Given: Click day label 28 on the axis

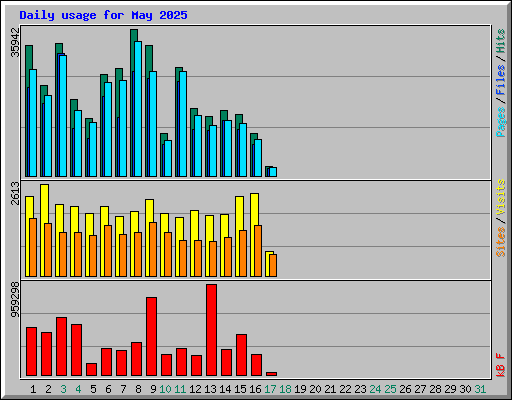Looking at the screenshot, I should (x=435, y=389).
